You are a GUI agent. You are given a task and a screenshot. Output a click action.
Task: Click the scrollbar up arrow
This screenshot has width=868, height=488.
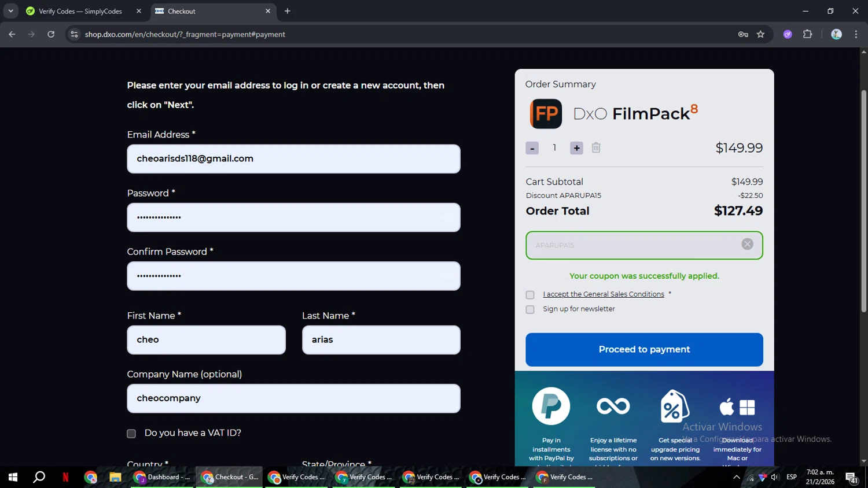(x=863, y=52)
